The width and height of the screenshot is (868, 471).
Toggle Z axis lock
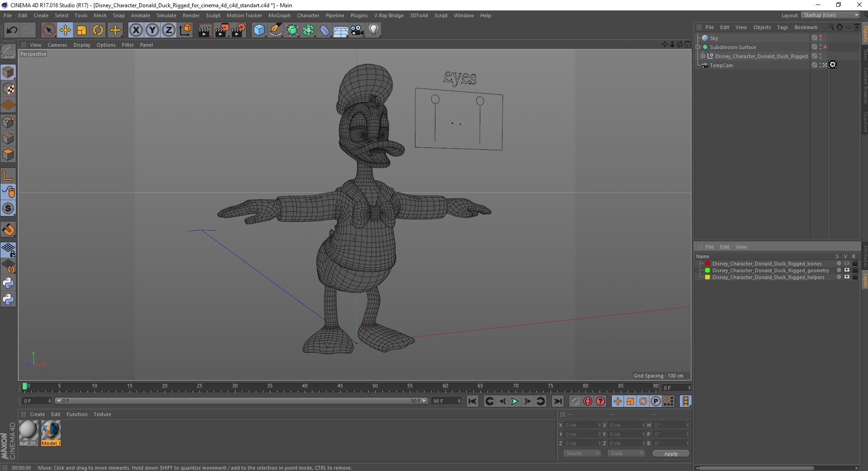click(x=169, y=30)
